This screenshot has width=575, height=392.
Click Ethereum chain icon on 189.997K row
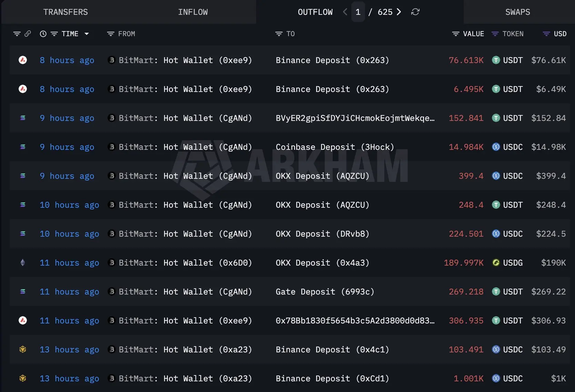click(x=23, y=262)
